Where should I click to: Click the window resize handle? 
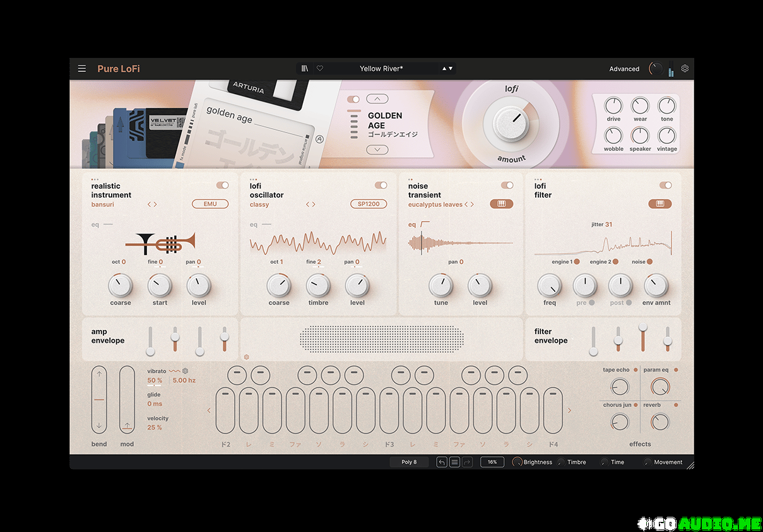690,466
